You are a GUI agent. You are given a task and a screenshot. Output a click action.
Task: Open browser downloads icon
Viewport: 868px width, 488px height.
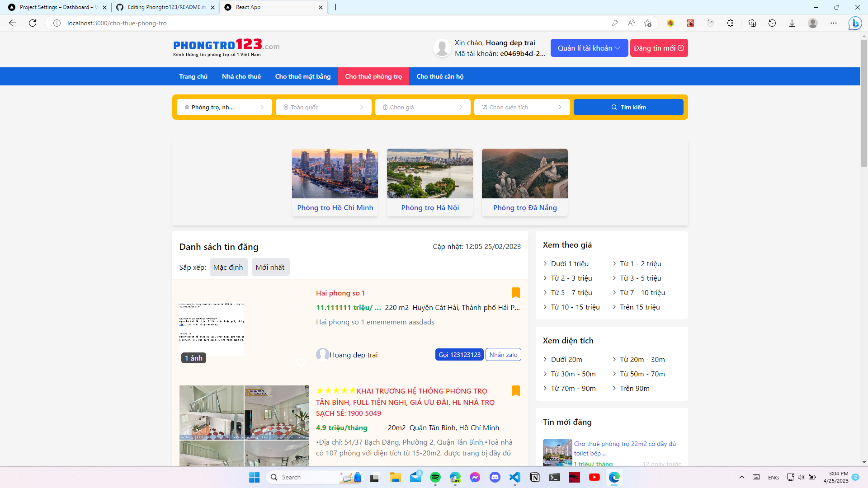(792, 23)
